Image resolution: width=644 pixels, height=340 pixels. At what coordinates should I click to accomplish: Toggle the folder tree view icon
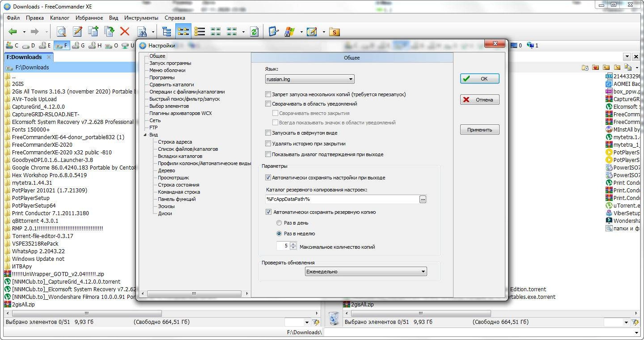[167, 32]
